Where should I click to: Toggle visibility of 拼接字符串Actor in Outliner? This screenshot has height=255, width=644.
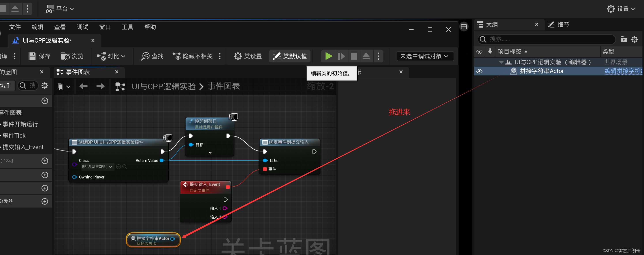(x=479, y=71)
